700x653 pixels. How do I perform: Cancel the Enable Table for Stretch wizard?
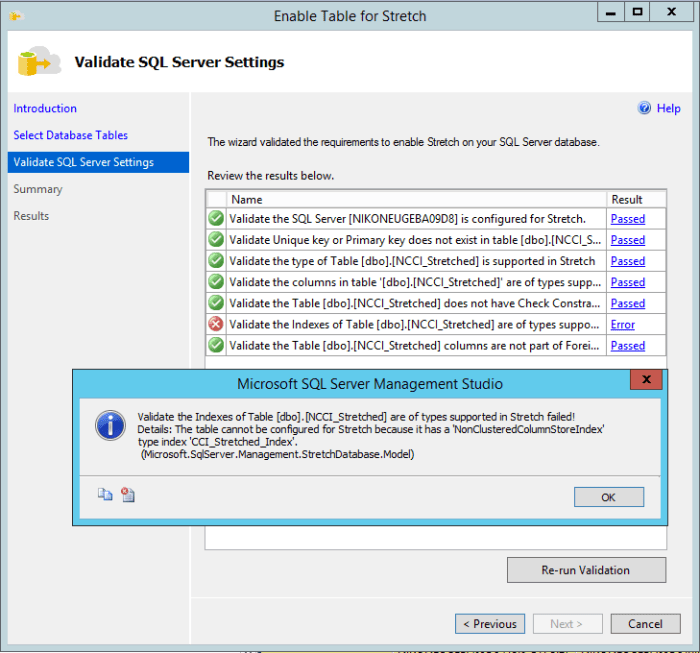click(x=646, y=624)
